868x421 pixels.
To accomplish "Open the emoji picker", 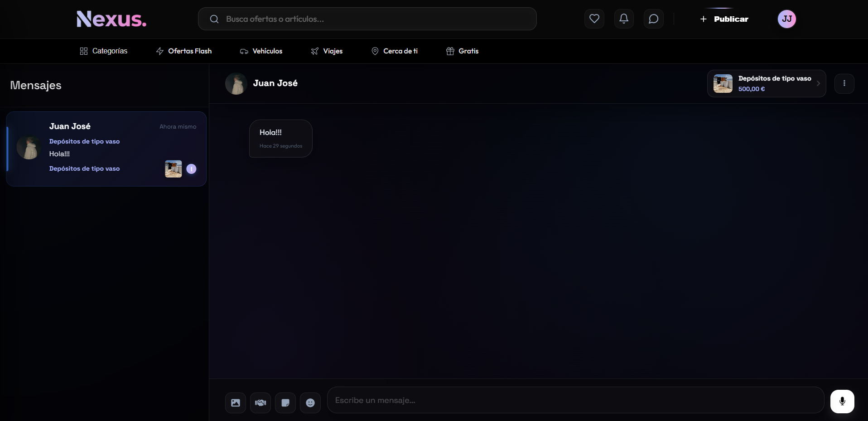I will (x=310, y=403).
